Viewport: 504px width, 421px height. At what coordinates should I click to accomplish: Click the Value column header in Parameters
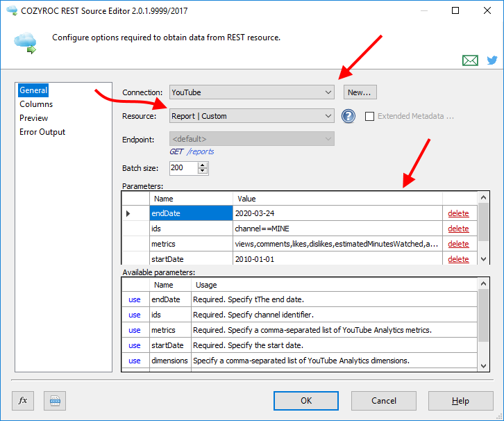337,199
